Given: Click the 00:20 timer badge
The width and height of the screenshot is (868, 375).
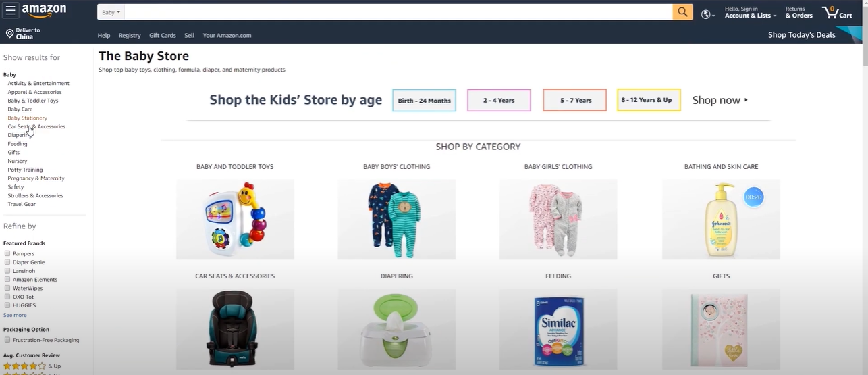Looking at the screenshot, I should 753,197.
